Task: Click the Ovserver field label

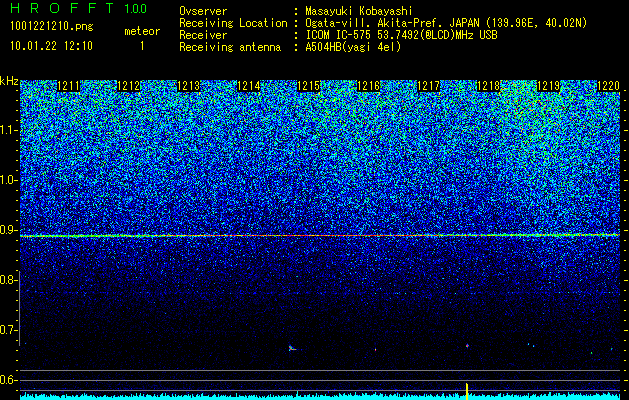Action: (x=203, y=11)
